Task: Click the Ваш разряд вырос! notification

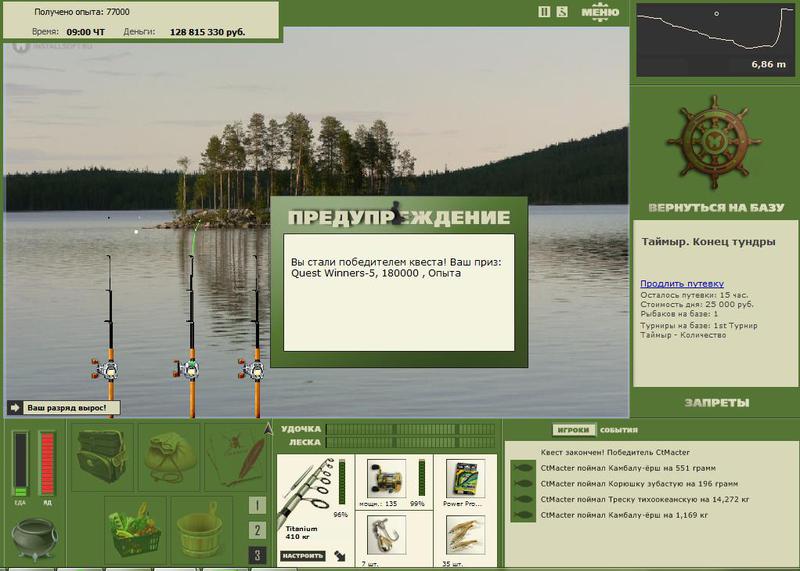Action: 64,408
